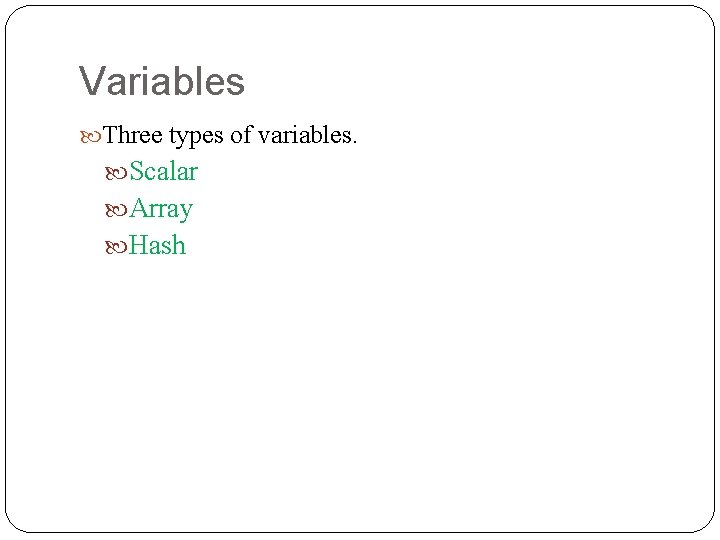Viewport: 720px width, 540px height.
Task: Select the green "Scalar" item
Action: pyautogui.click(x=163, y=171)
